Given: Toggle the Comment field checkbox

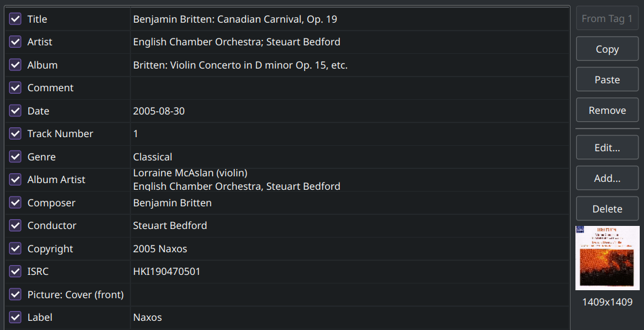Looking at the screenshot, I should 15,88.
